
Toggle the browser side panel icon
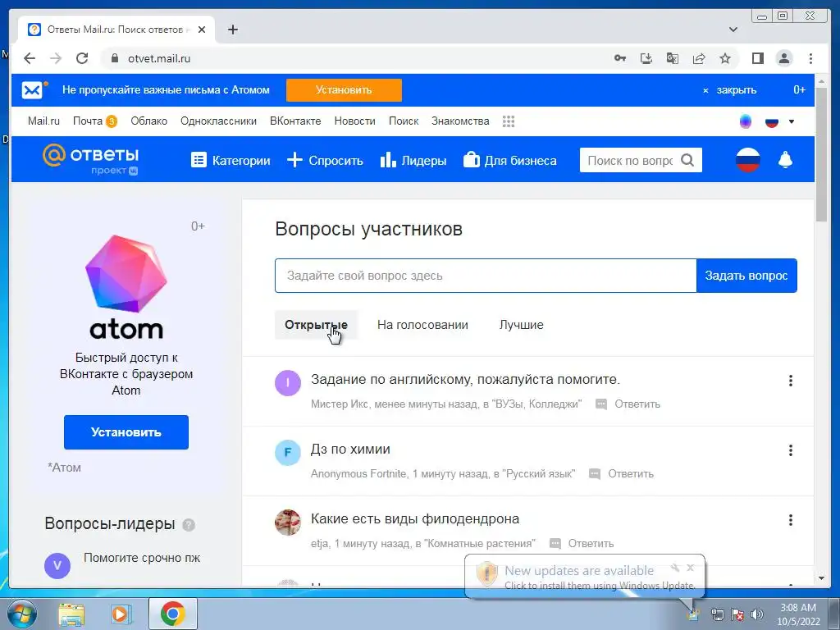click(x=757, y=58)
